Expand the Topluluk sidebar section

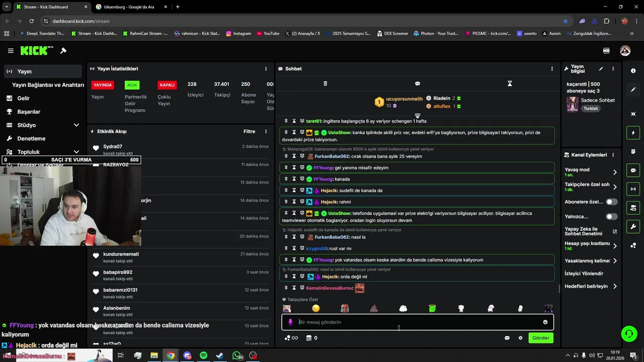[76, 152]
